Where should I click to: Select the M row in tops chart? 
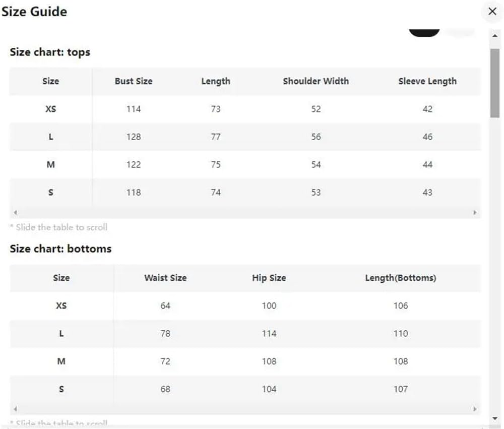245,165
